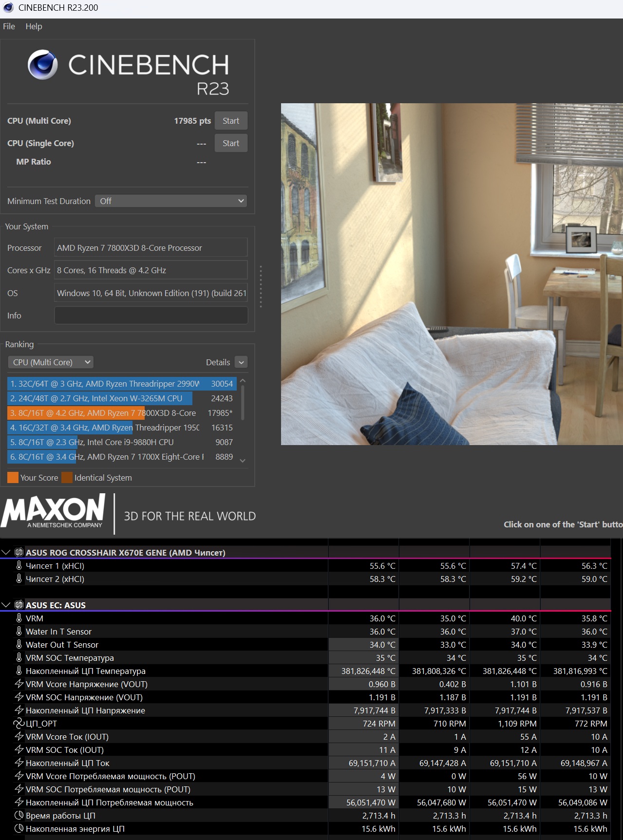Click the orange Your Score swatch
Viewport: 623px width, 840px height.
coord(13,478)
